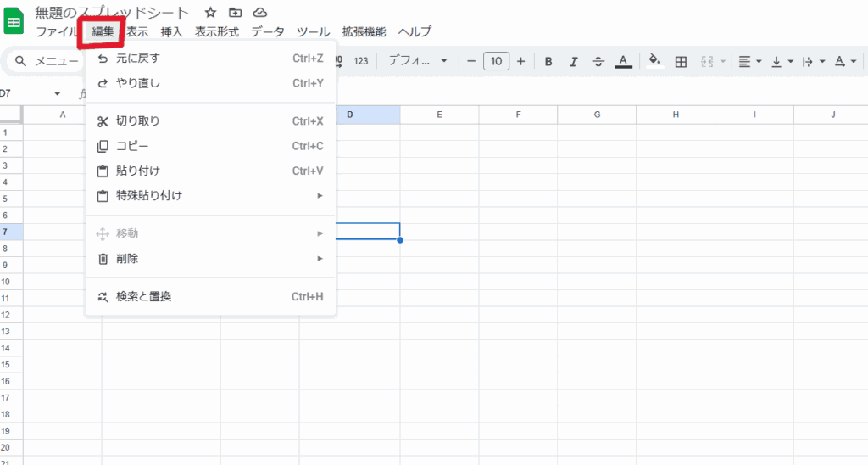Click the merge cells icon
This screenshot has width=868, height=465.
pyautogui.click(x=707, y=62)
